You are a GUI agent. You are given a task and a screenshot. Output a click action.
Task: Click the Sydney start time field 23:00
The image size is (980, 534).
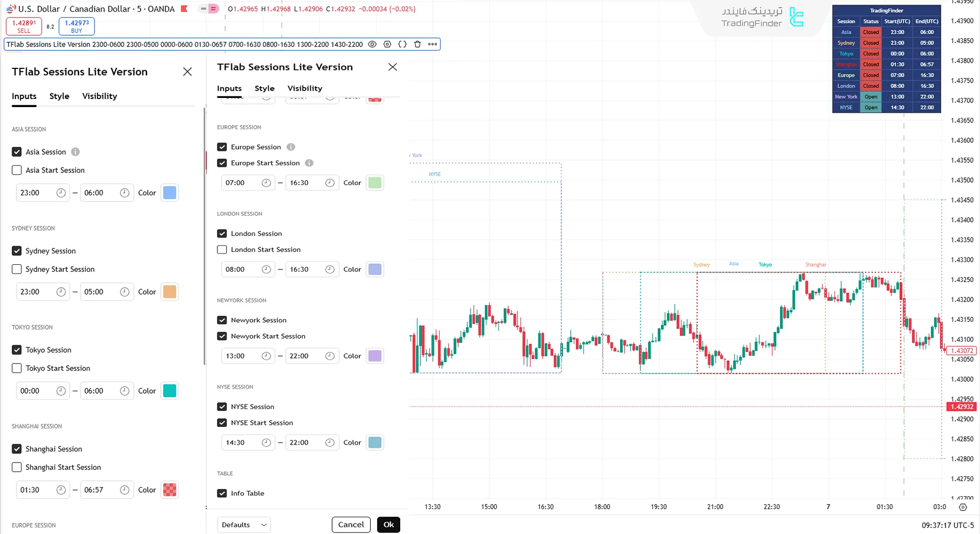(x=36, y=292)
